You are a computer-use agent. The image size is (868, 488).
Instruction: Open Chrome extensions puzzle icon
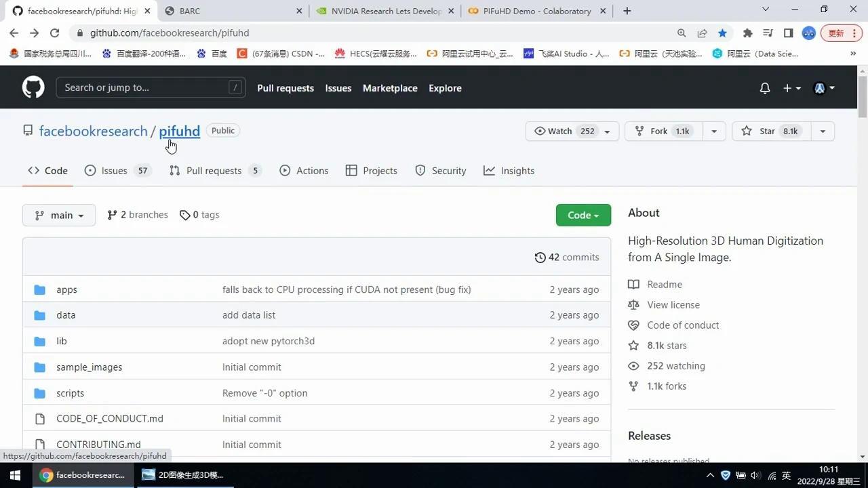(x=748, y=33)
